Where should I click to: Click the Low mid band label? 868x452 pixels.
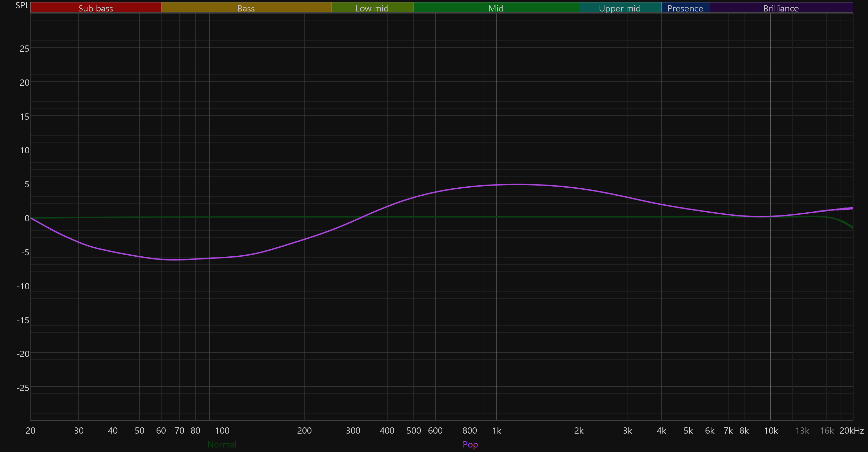(372, 8)
